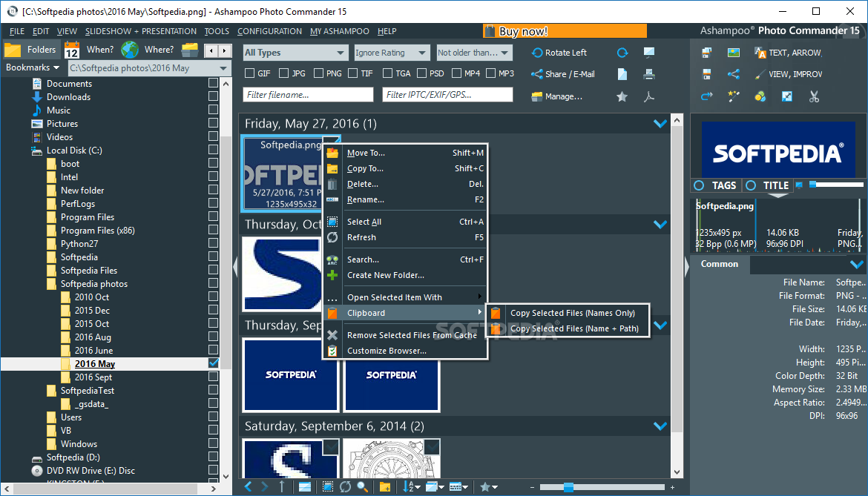Click the color circles adjustment icon
The height and width of the screenshot is (496, 868).
pos(760,97)
